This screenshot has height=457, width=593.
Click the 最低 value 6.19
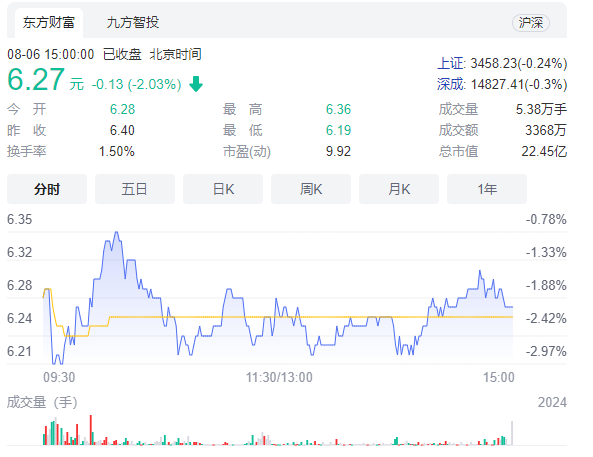pos(338,131)
